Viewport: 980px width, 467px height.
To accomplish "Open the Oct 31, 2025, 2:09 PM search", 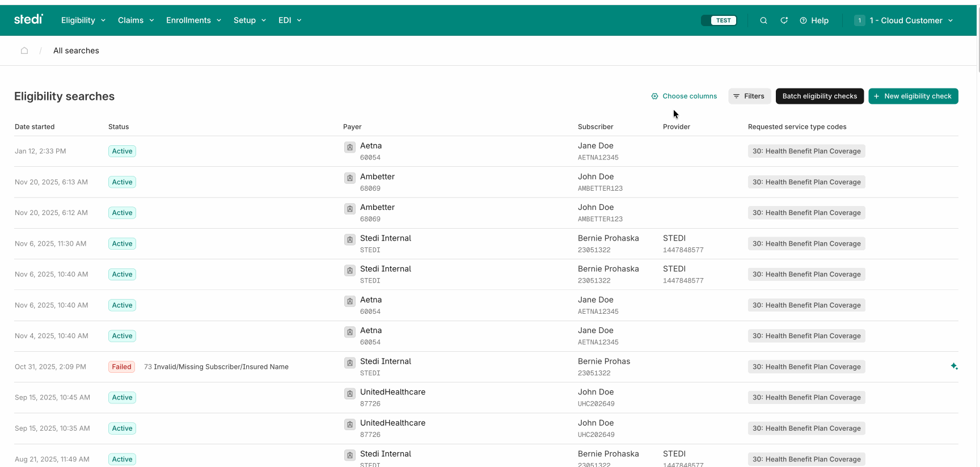I will pos(486,367).
